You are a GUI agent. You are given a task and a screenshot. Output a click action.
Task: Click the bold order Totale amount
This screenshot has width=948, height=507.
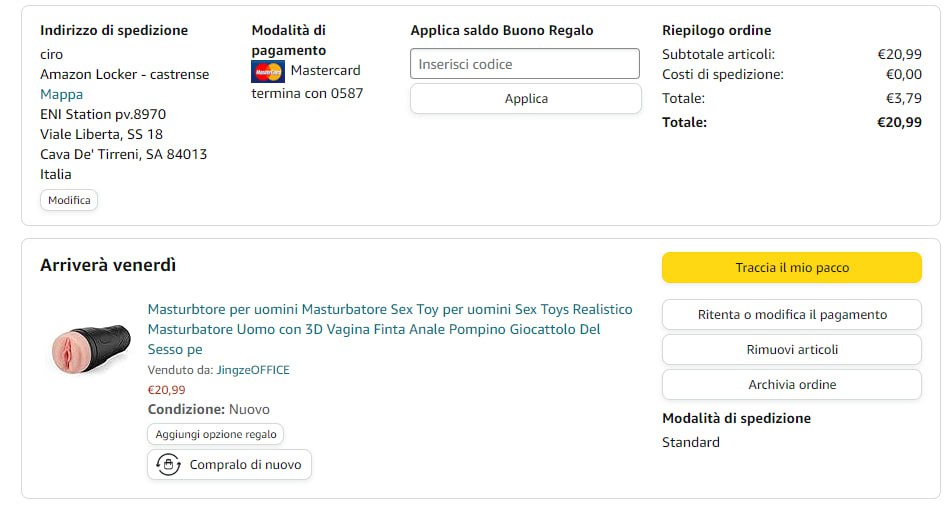tap(899, 122)
